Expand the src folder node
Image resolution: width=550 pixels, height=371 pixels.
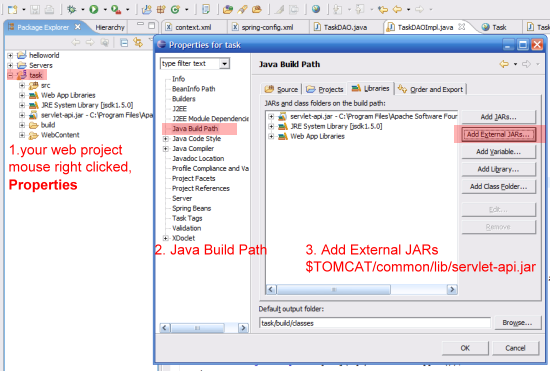(22, 85)
